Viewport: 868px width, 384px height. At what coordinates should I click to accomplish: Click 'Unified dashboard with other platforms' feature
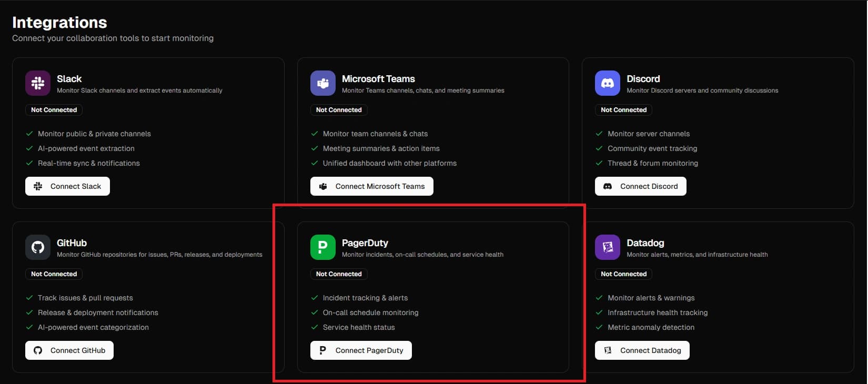(390, 163)
